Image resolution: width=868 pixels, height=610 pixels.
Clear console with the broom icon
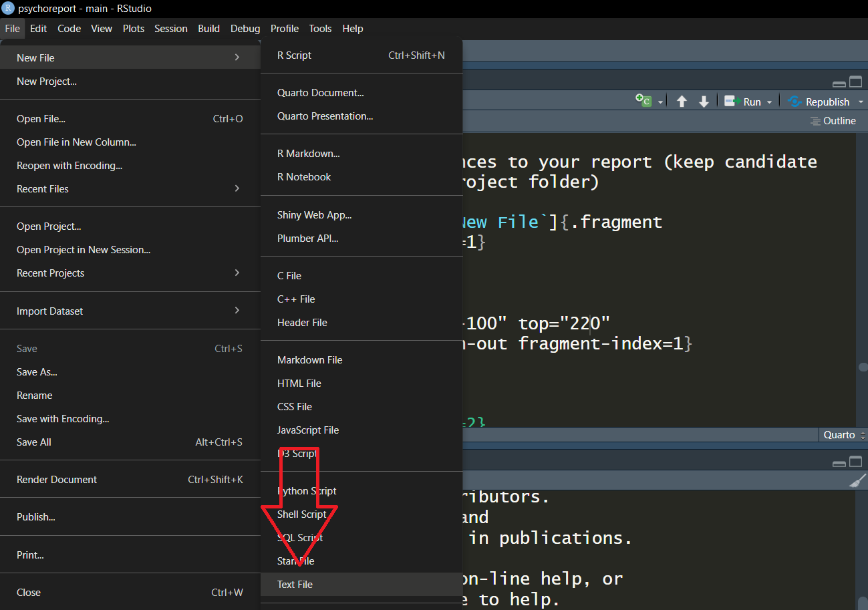[856, 481]
